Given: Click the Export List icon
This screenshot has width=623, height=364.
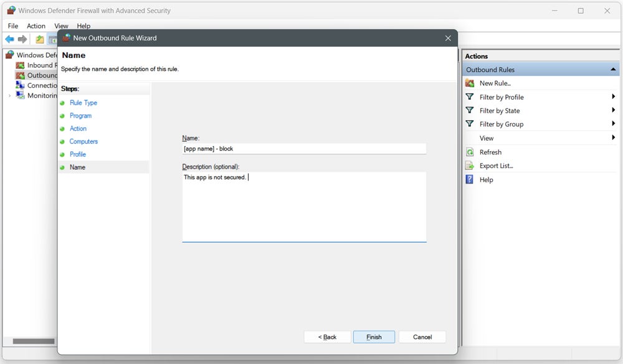Looking at the screenshot, I should pyautogui.click(x=469, y=166).
